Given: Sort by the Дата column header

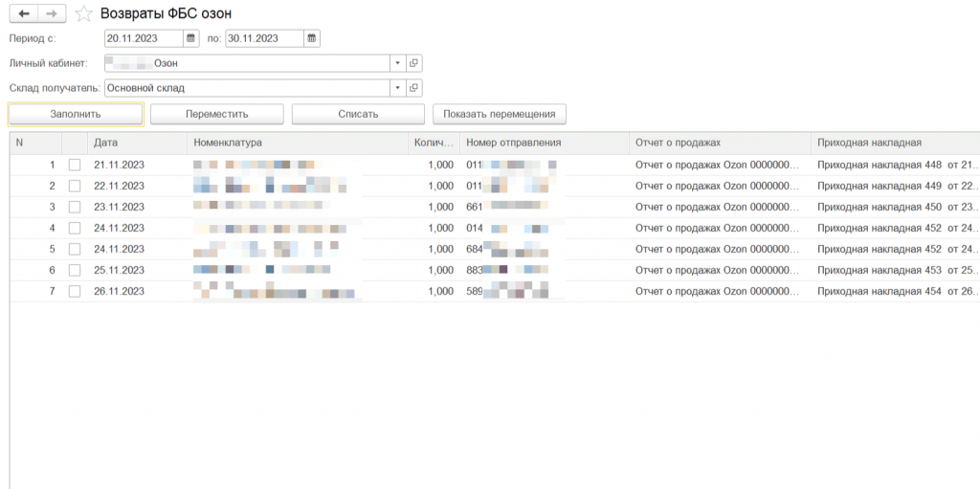Looking at the screenshot, I should point(105,143).
